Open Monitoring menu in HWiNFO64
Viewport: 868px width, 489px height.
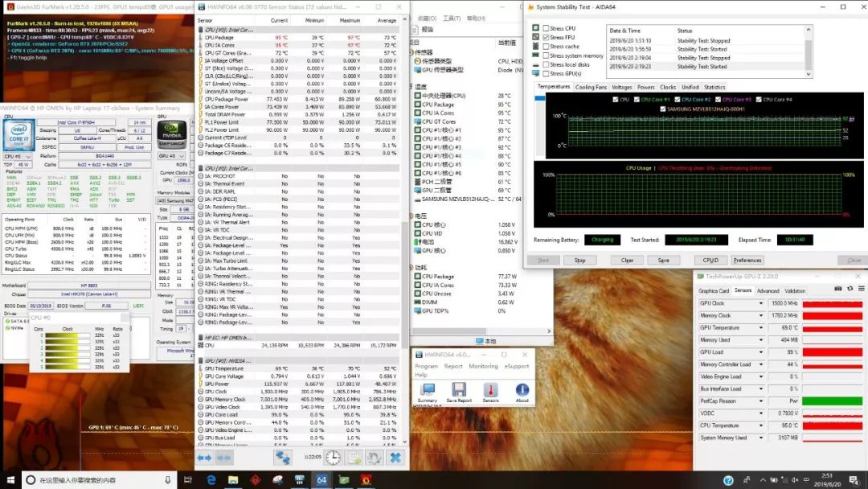point(483,366)
